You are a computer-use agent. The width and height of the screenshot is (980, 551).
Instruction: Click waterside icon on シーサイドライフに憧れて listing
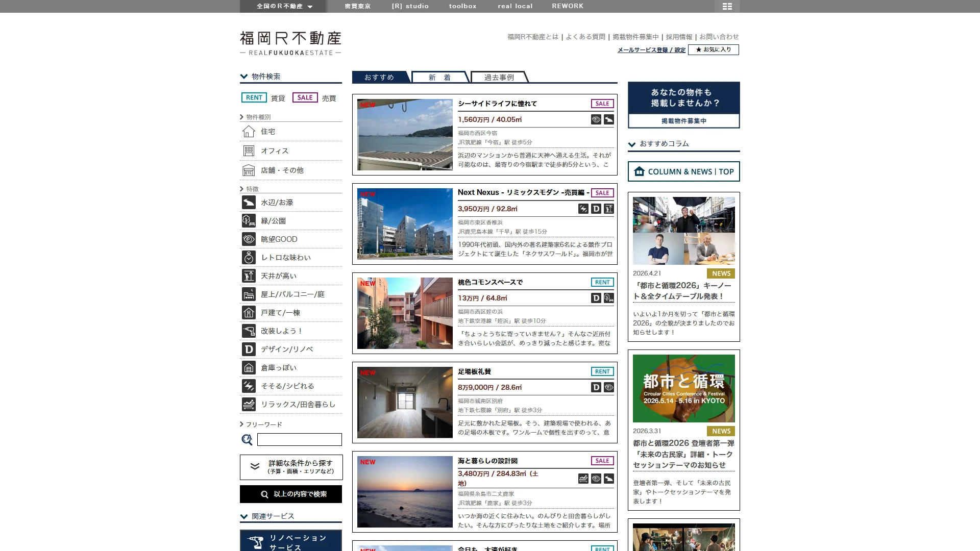(x=609, y=119)
